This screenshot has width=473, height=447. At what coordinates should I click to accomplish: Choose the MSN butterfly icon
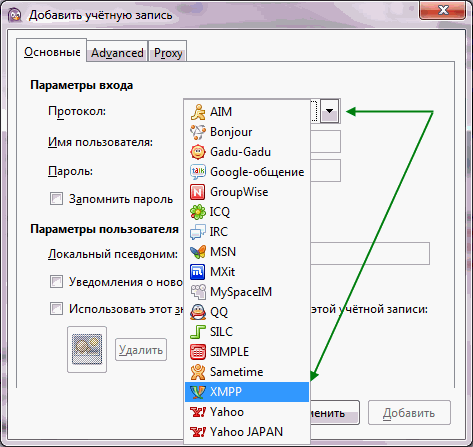point(198,252)
